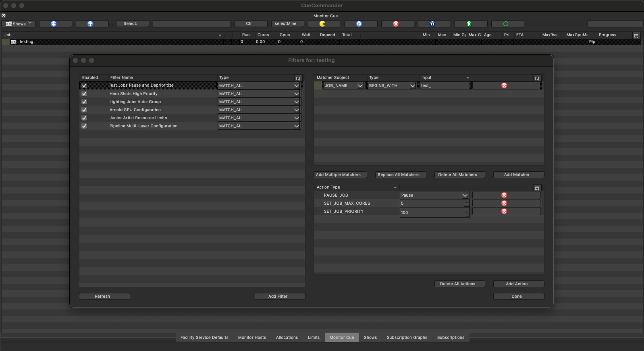
Task: Click the blue down-arrow toolbar icon
Action: (54, 24)
